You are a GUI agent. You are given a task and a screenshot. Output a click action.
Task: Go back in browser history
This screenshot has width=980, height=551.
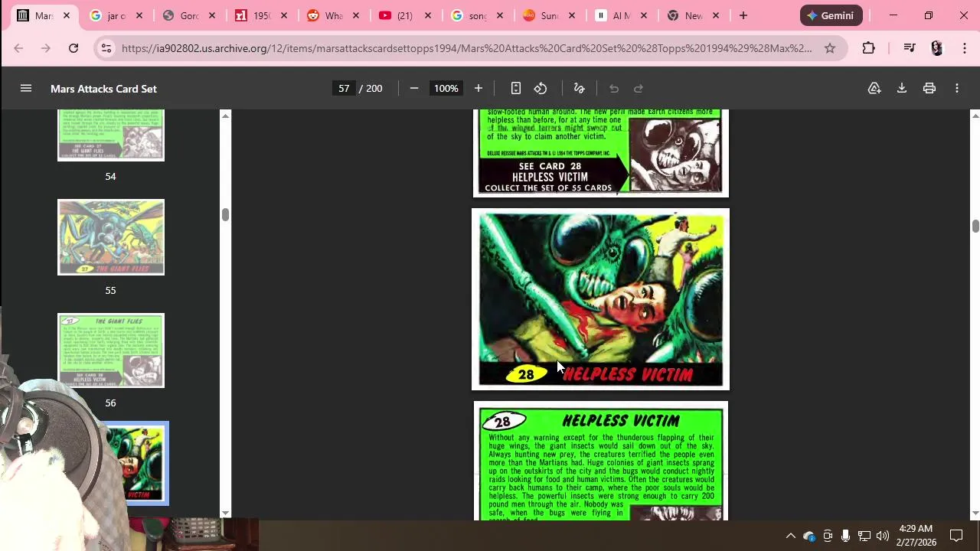point(18,48)
